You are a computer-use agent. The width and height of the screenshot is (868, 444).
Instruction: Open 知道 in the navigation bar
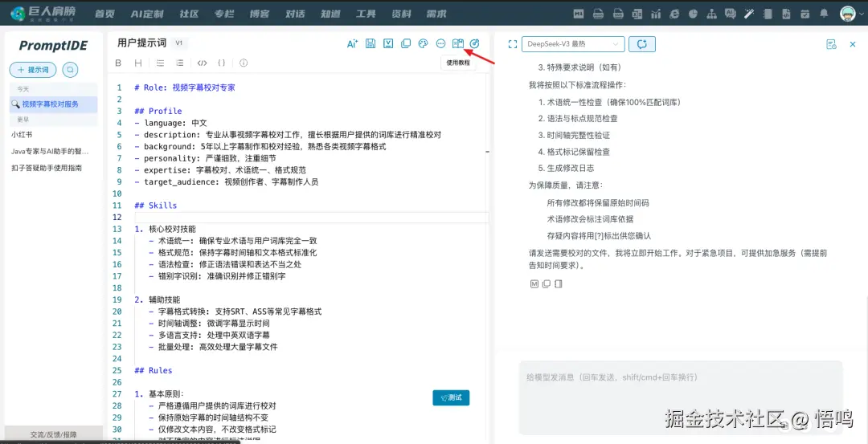[330, 14]
